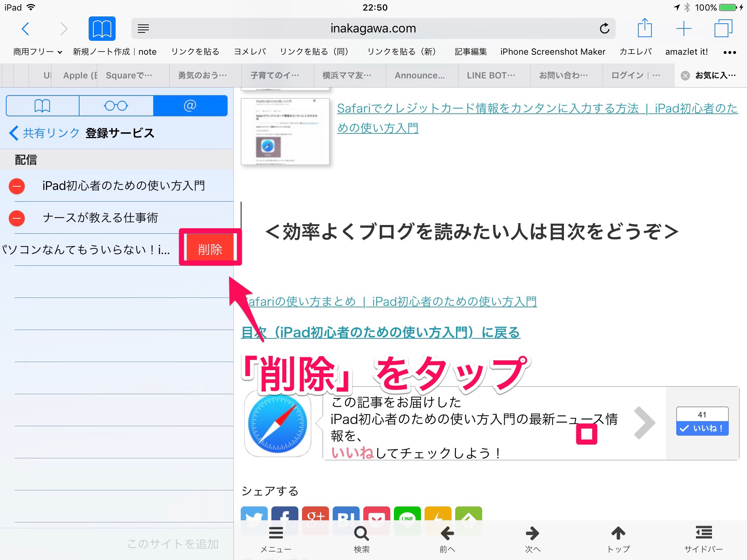Tap このサイトを追加 at sidebar bottom
This screenshot has height=560, width=747.
point(173,544)
